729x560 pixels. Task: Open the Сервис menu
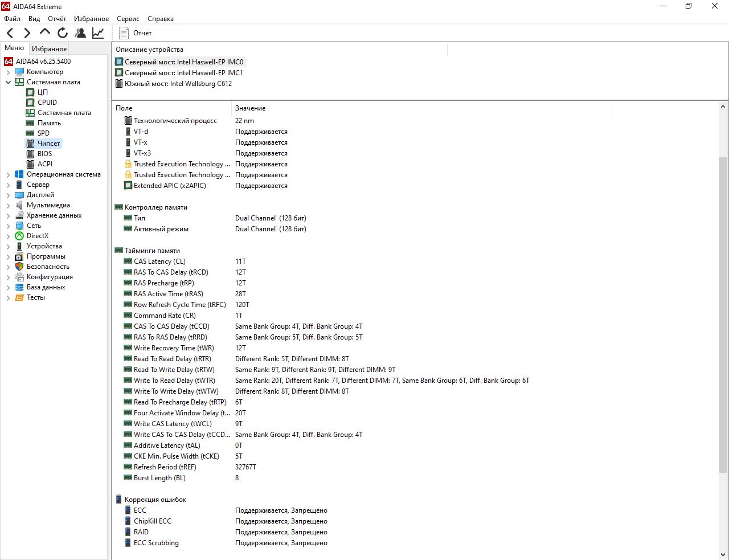pos(128,19)
